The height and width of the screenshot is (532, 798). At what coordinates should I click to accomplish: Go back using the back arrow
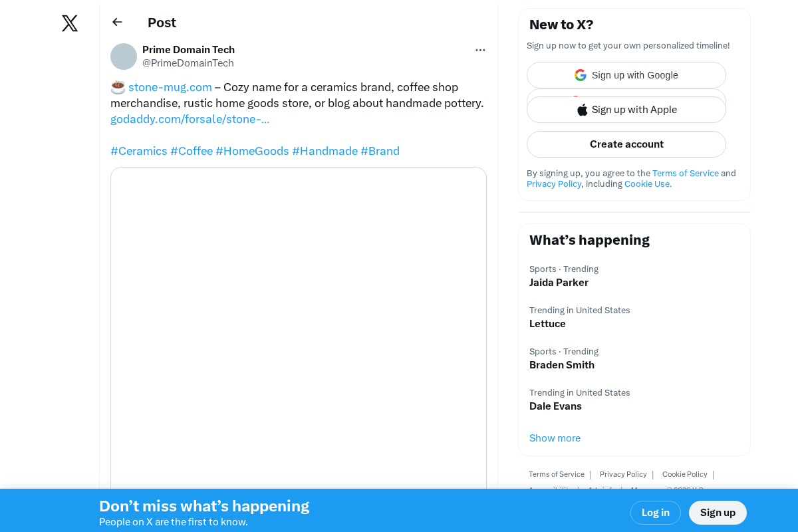(x=117, y=21)
